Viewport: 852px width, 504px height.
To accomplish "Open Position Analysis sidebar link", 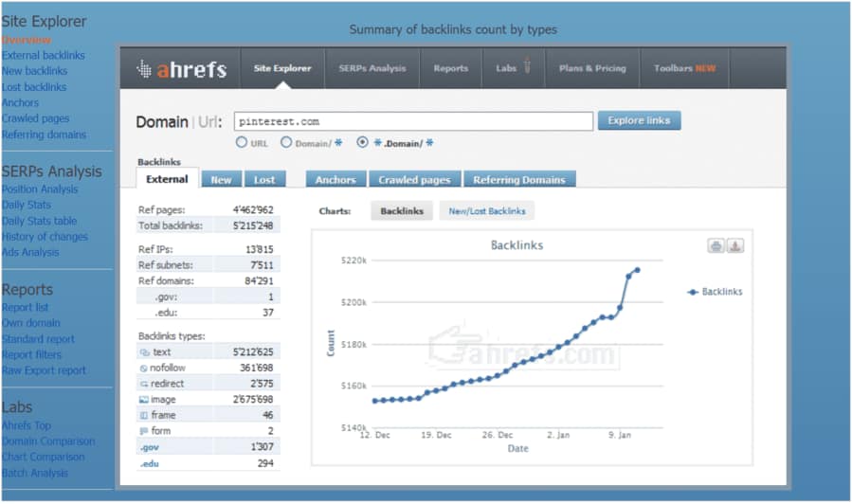I will (40, 189).
